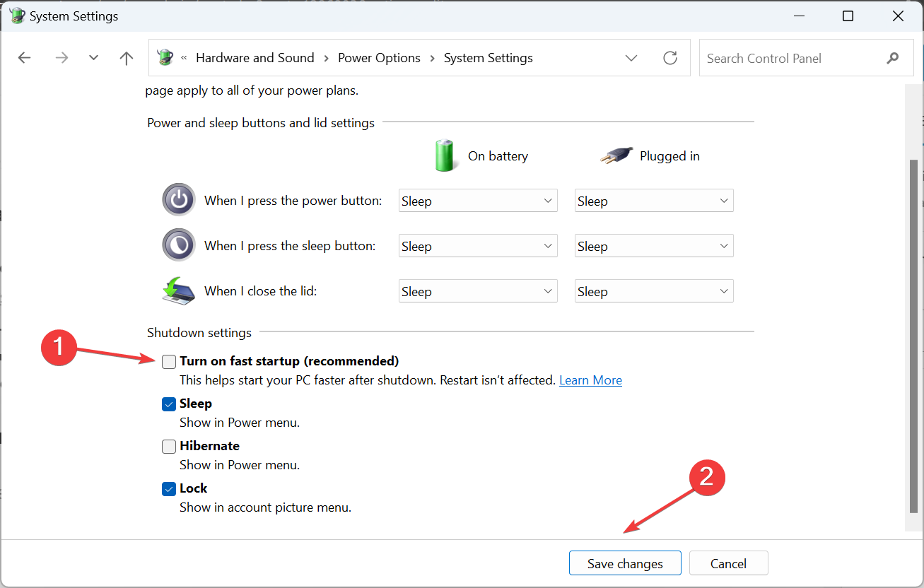Click the 'On battery' column header text
The image size is (924, 588).
click(498, 156)
